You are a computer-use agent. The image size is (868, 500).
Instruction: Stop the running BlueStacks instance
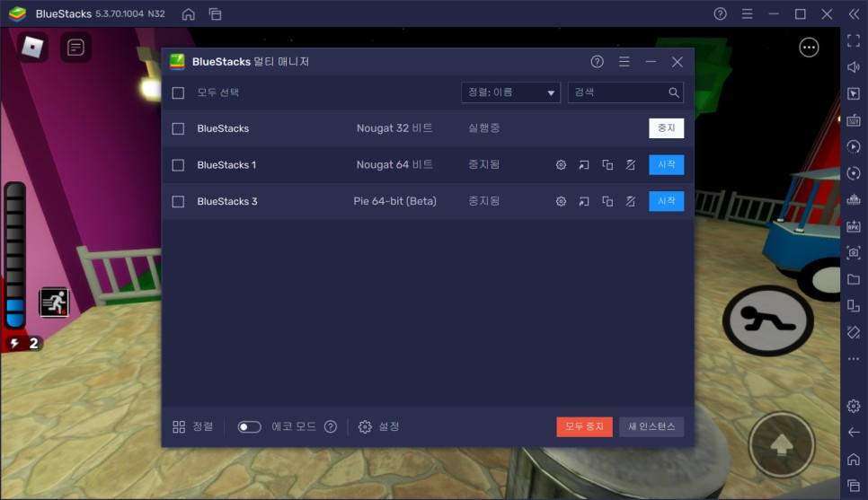click(x=666, y=128)
